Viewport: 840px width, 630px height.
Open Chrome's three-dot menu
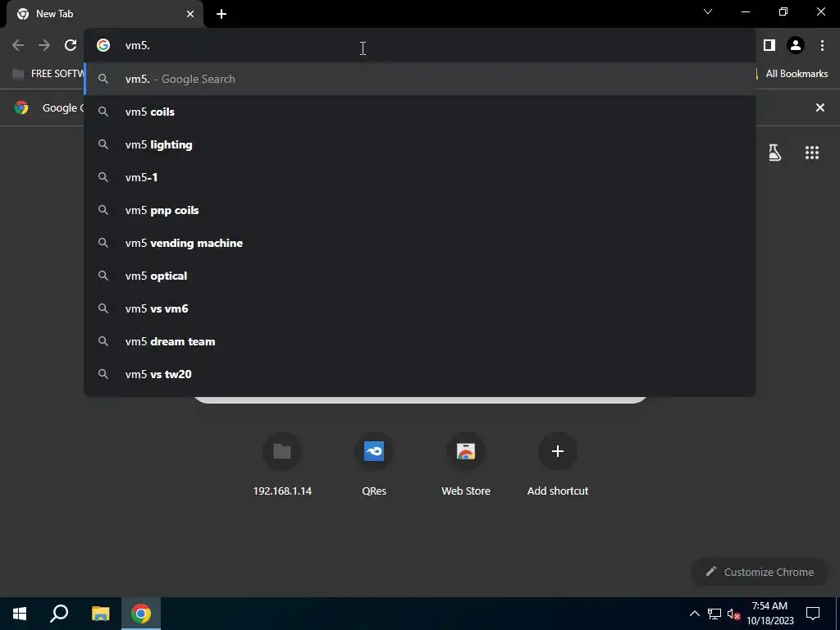[822, 46]
